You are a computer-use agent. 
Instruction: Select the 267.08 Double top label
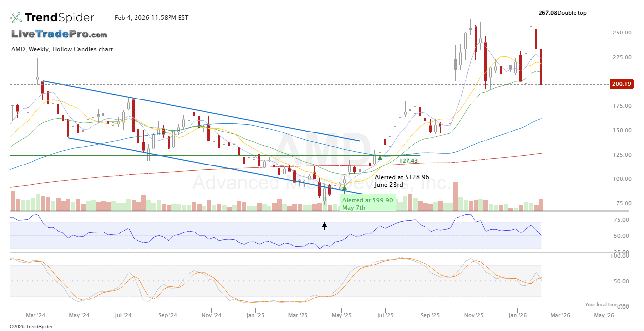point(562,13)
